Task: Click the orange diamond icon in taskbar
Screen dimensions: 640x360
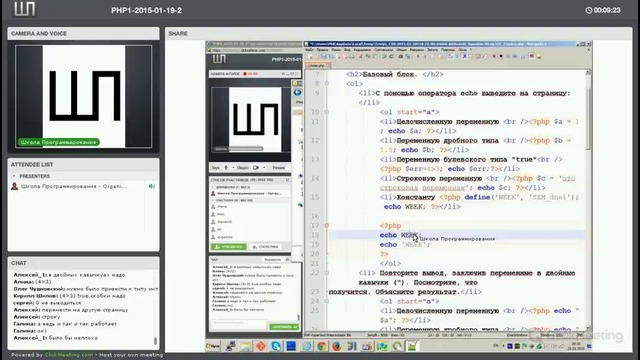Action: pyautogui.click(x=261, y=346)
